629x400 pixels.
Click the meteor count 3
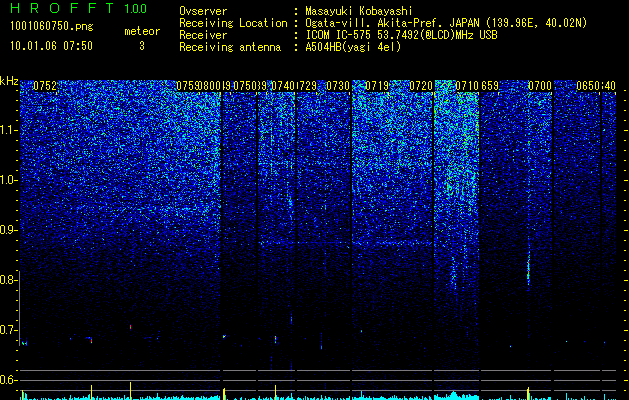(142, 46)
